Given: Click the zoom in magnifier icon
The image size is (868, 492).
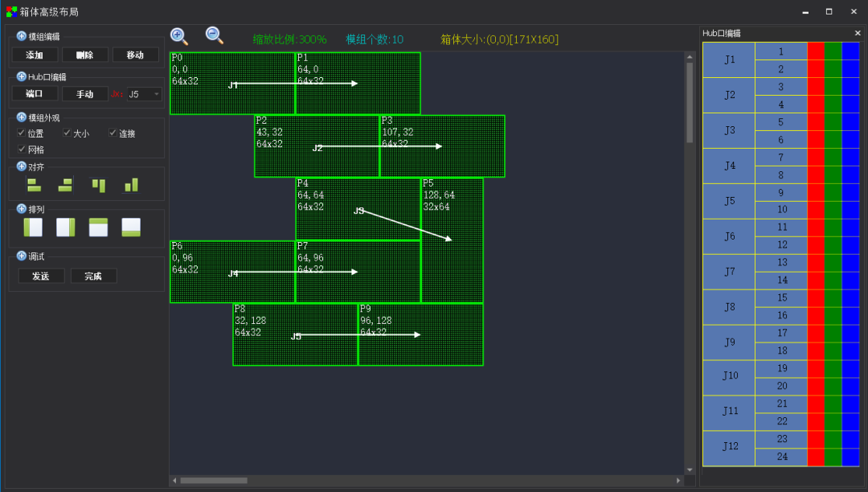Looking at the screenshot, I should 178,36.
